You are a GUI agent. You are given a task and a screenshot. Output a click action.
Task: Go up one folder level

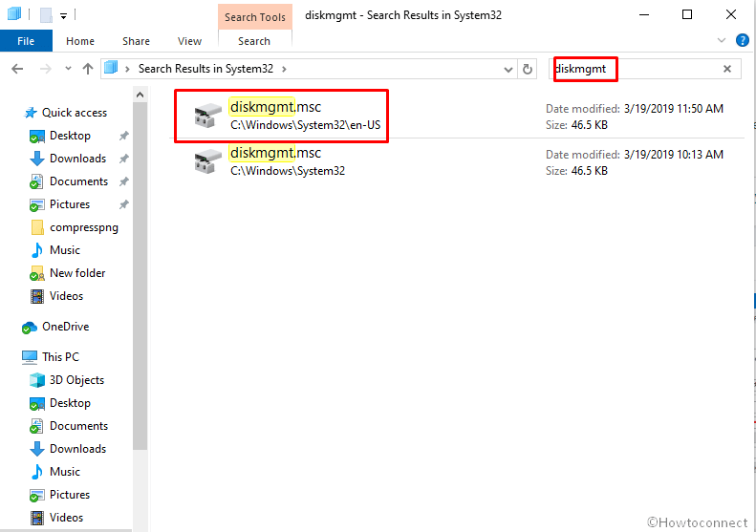pos(87,69)
